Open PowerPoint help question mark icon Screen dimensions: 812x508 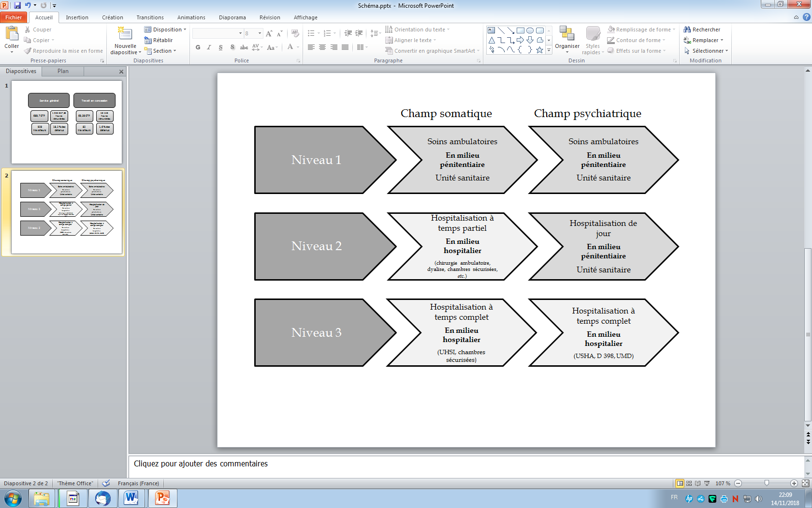click(x=806, y=17)
